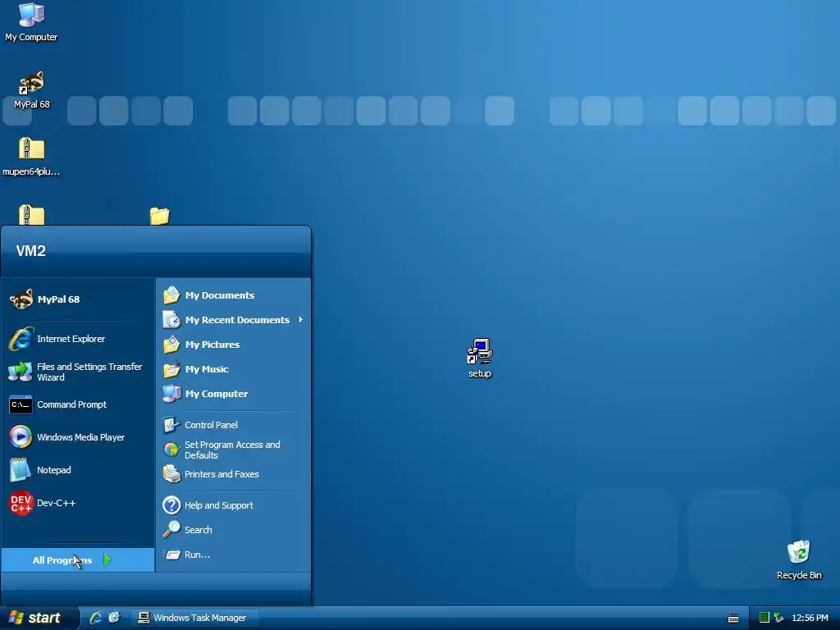Launch Windows Media Player
840x630 pixels.
[78, 437]
